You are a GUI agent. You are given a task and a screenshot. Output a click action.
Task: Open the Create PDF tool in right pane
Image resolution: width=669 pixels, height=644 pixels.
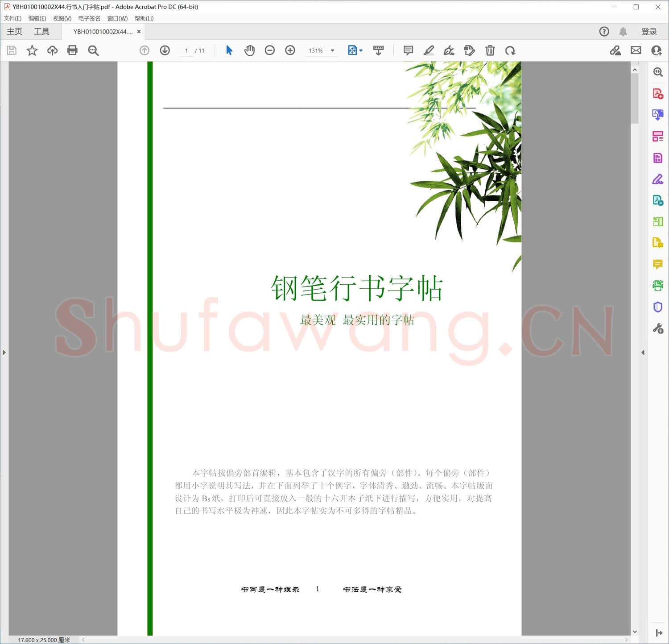(658, 93)
